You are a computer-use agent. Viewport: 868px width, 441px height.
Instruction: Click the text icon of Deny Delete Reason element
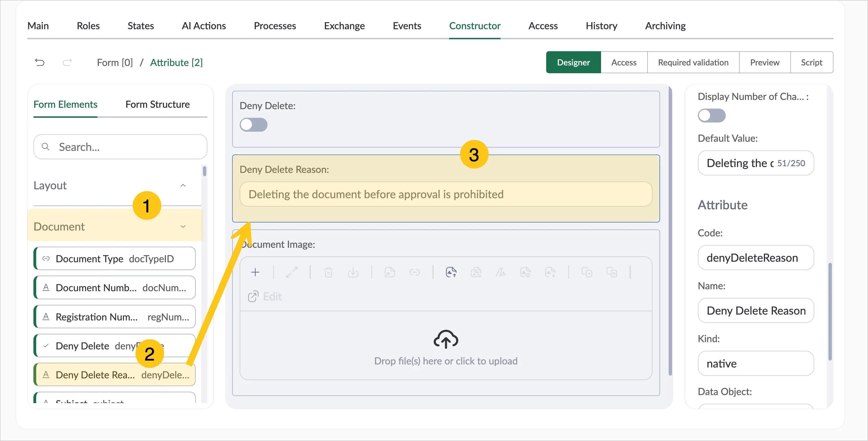tap(46, 375)
